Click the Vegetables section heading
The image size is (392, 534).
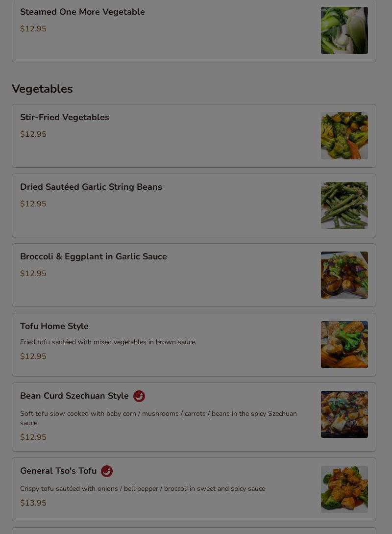click(x=42, y=89)
